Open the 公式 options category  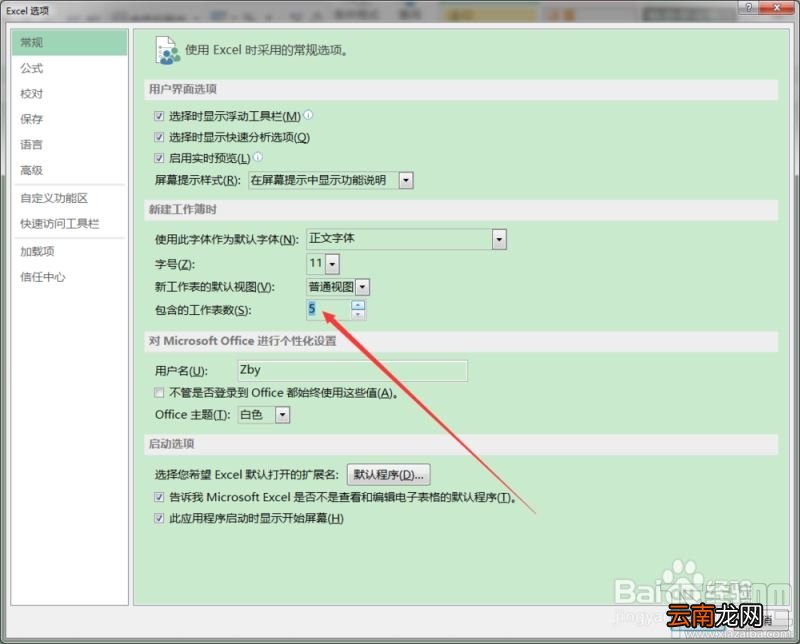pos(69,68)
